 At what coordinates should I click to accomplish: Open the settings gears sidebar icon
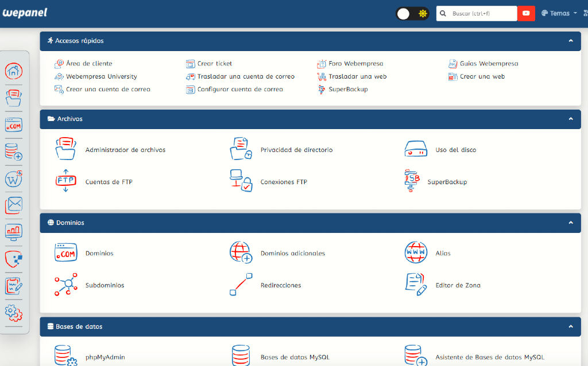point(14,313)
